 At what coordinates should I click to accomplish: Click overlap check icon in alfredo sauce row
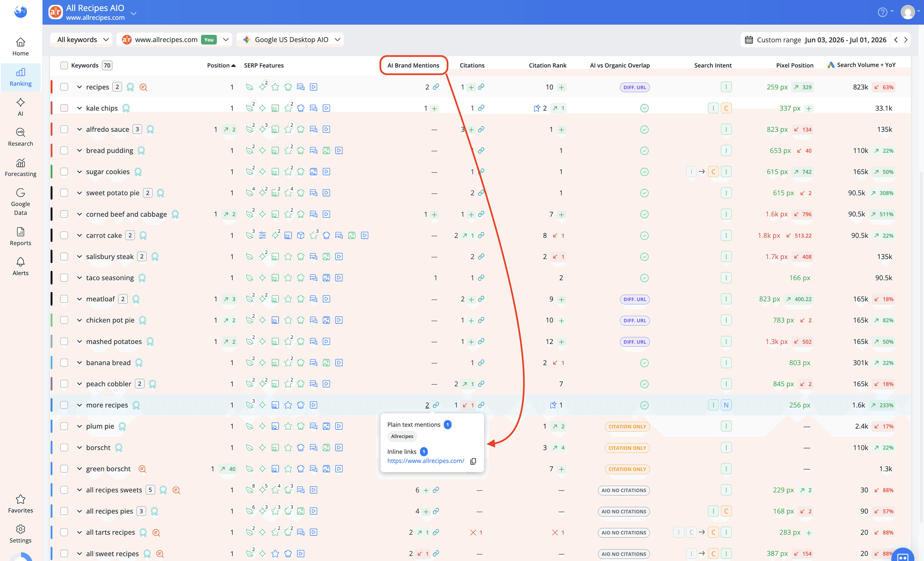click(644, 129)
